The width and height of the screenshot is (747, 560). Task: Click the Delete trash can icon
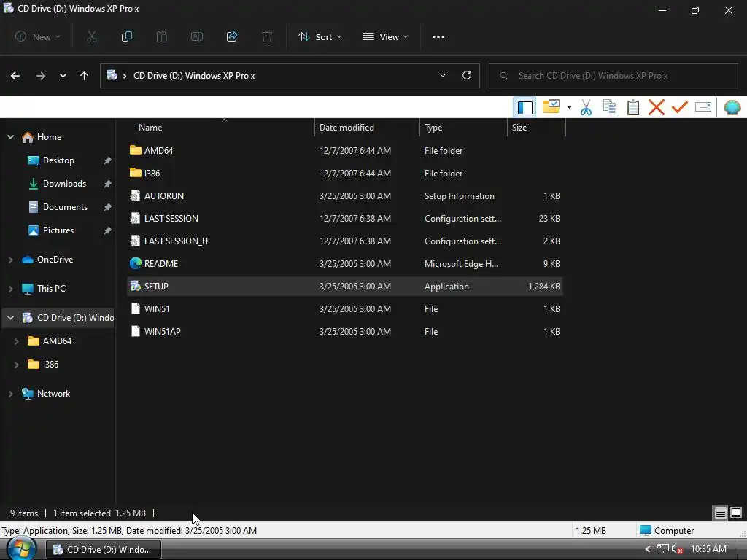[267, 36]
